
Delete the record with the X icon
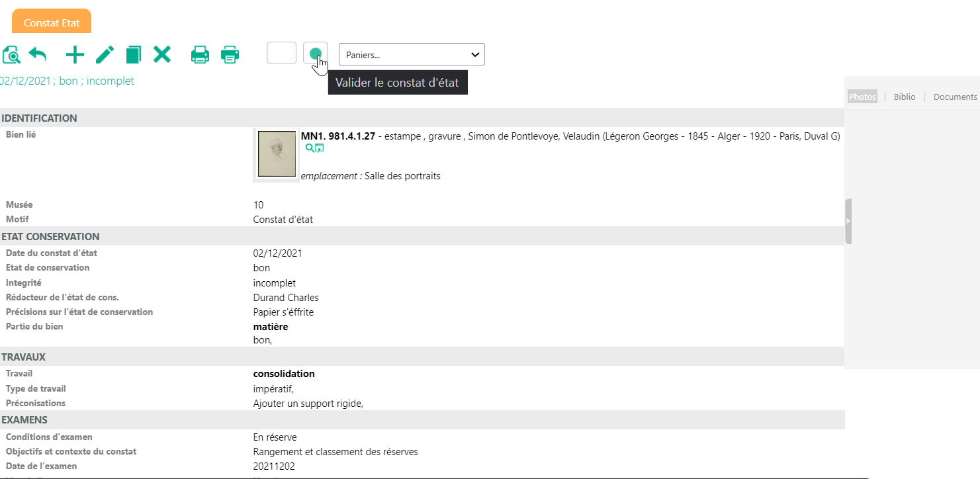tap(162, 54)
